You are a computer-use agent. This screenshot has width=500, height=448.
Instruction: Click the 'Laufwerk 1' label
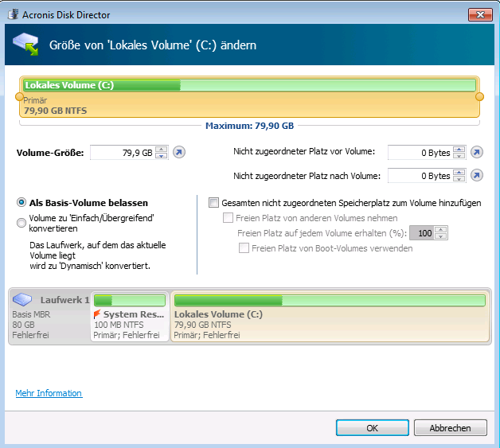click(65, 300)
